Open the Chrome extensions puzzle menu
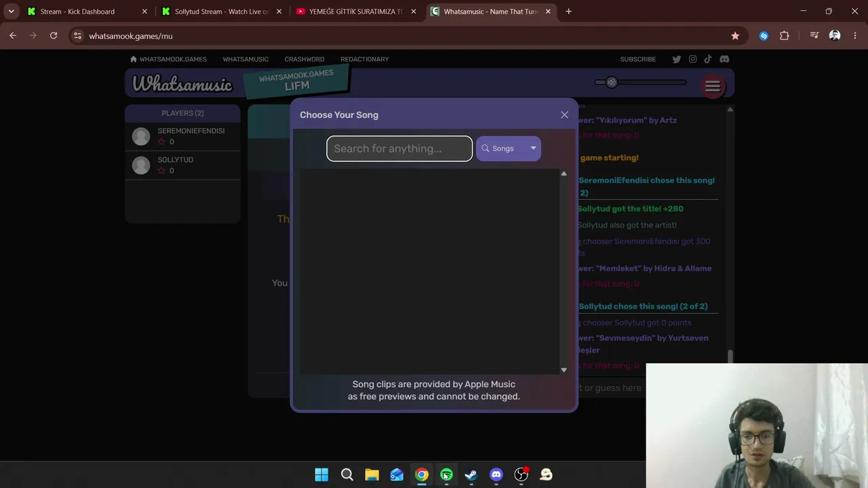 [785, 36]
